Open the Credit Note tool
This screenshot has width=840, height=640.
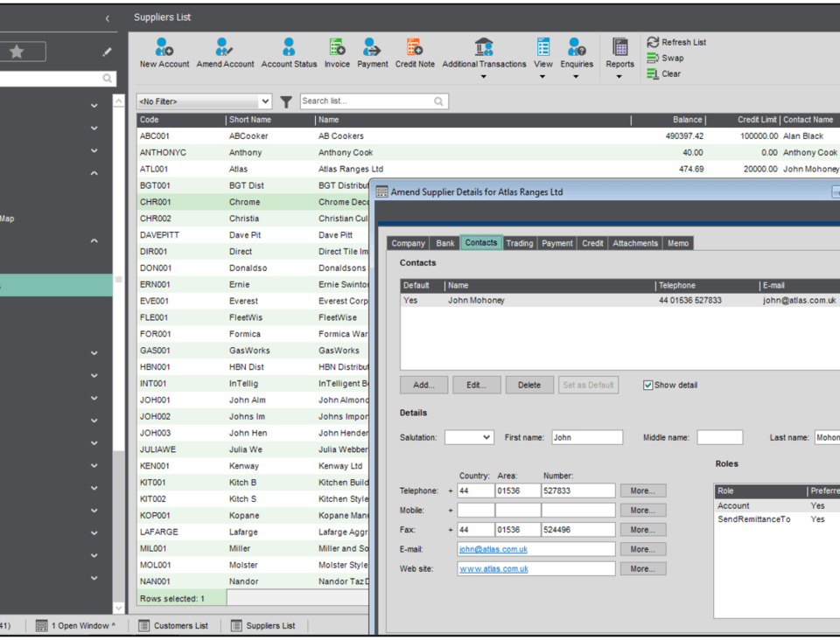415,47
